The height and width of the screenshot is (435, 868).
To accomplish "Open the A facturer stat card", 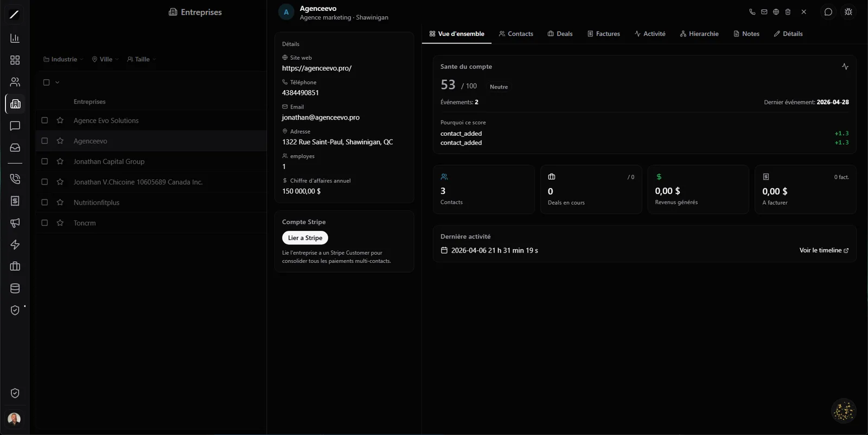I will pyautogui.click(x=806, y=190).
